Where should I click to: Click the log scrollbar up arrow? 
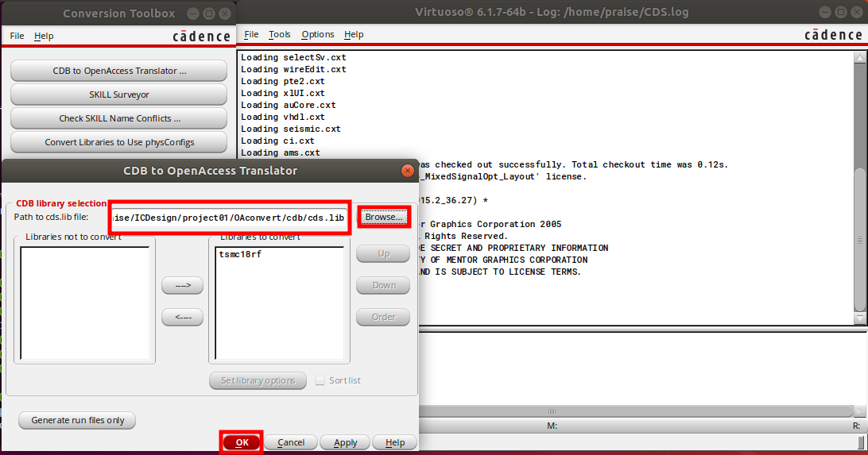pos(860,57)
